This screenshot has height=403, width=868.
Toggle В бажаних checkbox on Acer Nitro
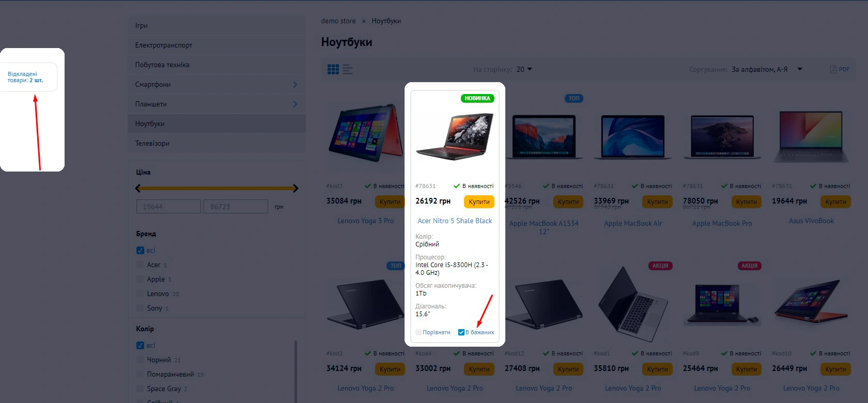(x=461, y=332)
